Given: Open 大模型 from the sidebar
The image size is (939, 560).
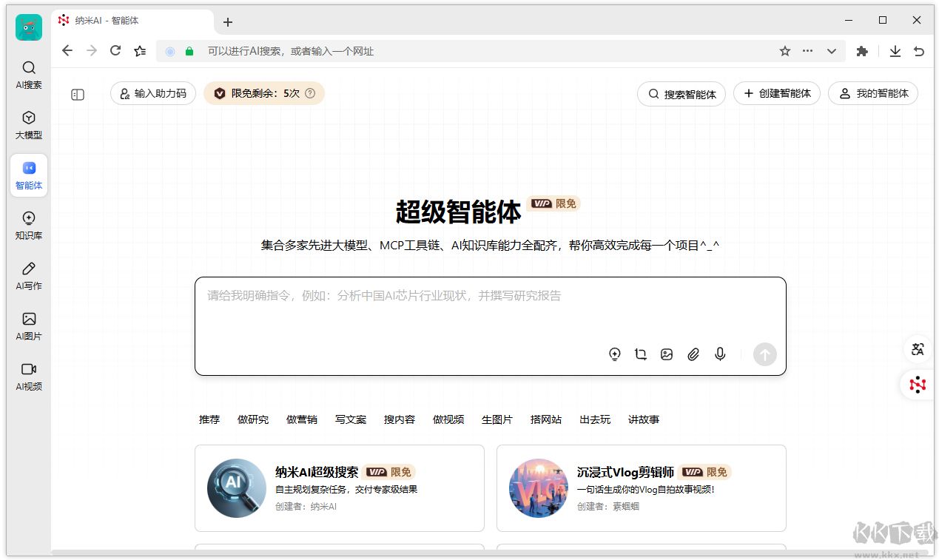Looking at the screenshot, I should tap(28, 124).
